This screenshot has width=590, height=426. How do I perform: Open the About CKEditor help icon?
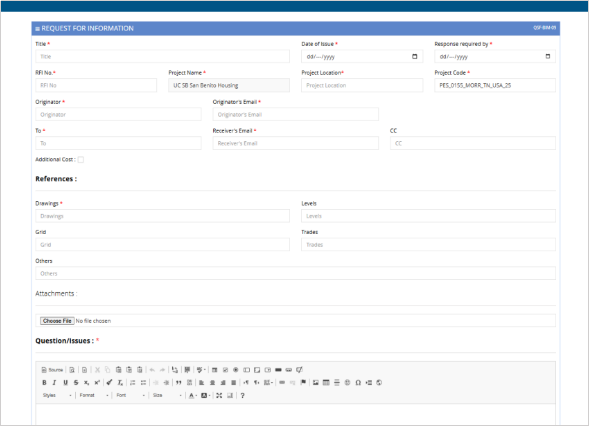point(243,395)
